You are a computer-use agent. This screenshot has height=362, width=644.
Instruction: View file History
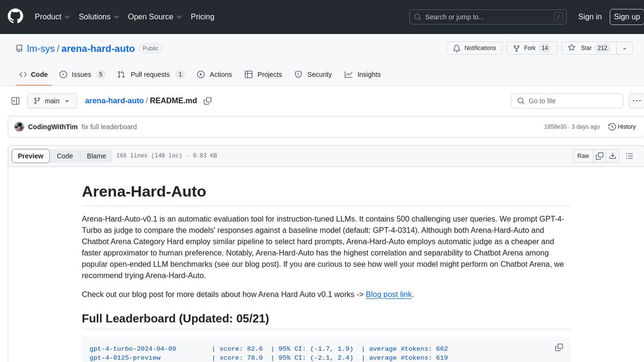pyautogui.click(x=622, y=127)
